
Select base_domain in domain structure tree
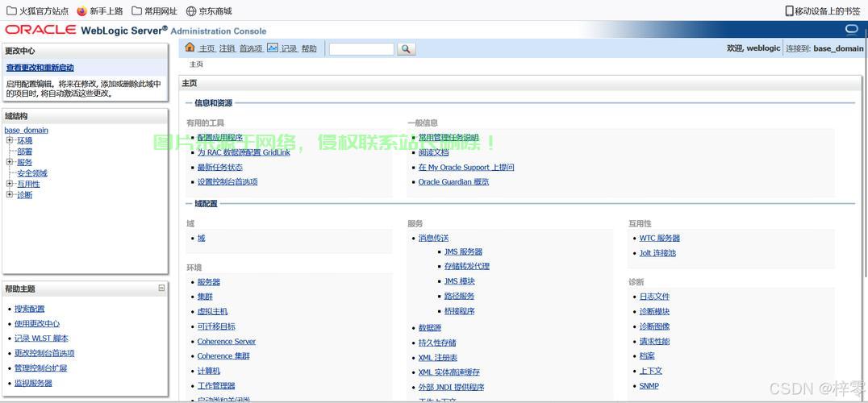27,130
